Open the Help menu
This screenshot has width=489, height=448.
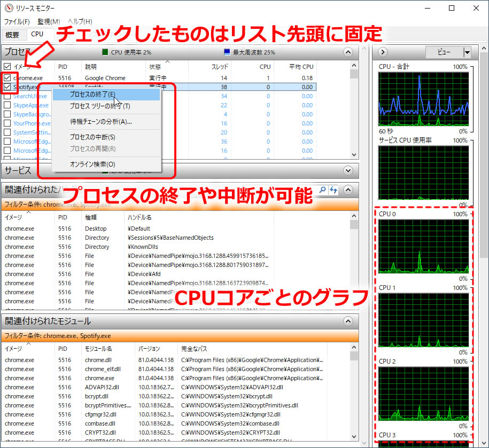[x=80, y=21]
